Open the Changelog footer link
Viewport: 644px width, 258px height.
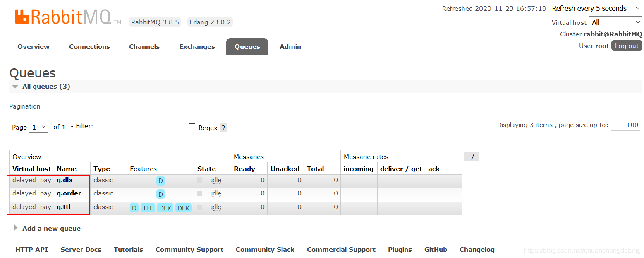tap(477, 250)
